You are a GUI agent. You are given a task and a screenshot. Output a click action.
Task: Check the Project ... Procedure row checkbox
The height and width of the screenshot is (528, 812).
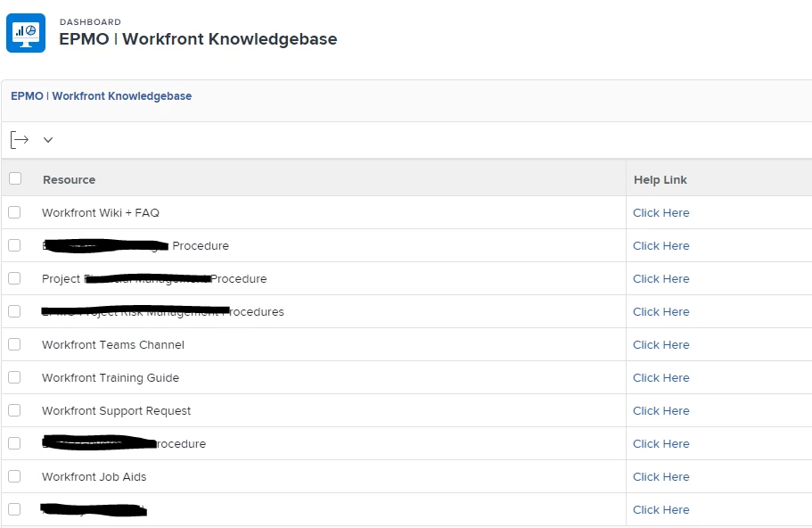point(14,278)
